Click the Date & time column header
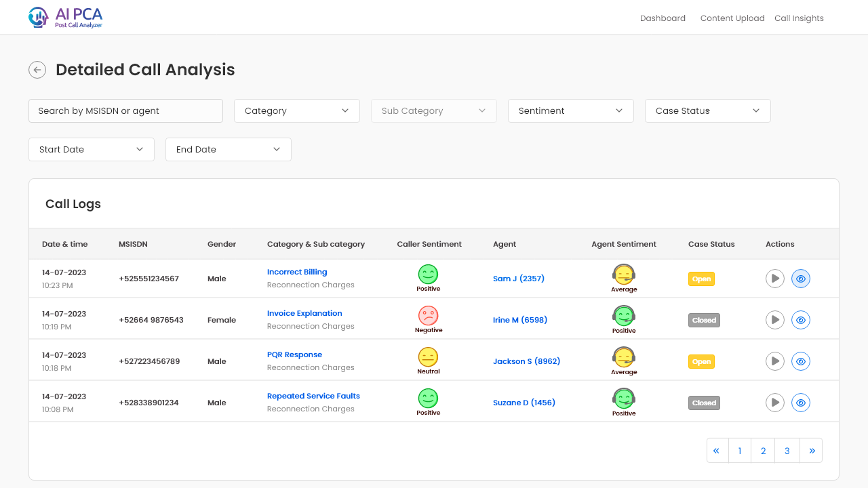 [64, 244]
